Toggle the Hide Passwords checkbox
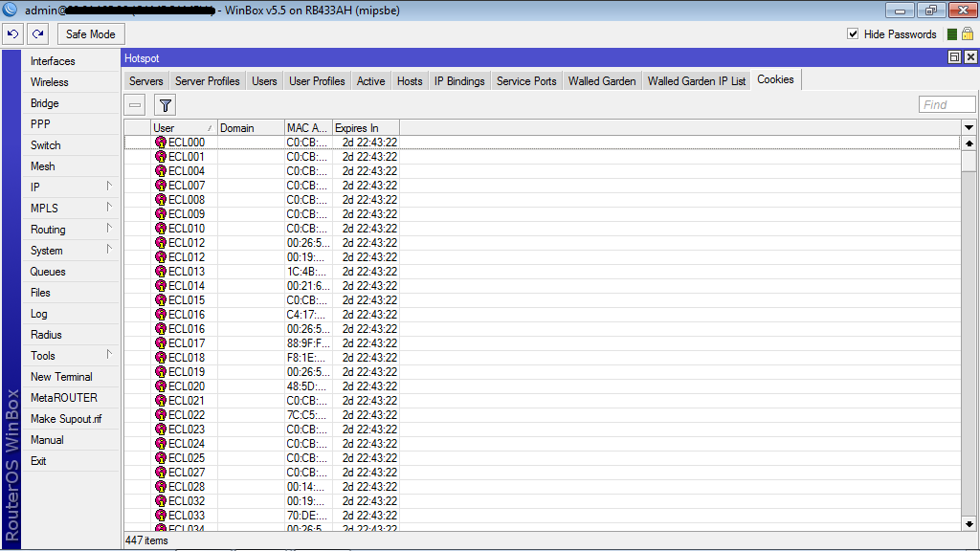Image resolution: width=980 pixels, height=551 pixels. [853, 33]
